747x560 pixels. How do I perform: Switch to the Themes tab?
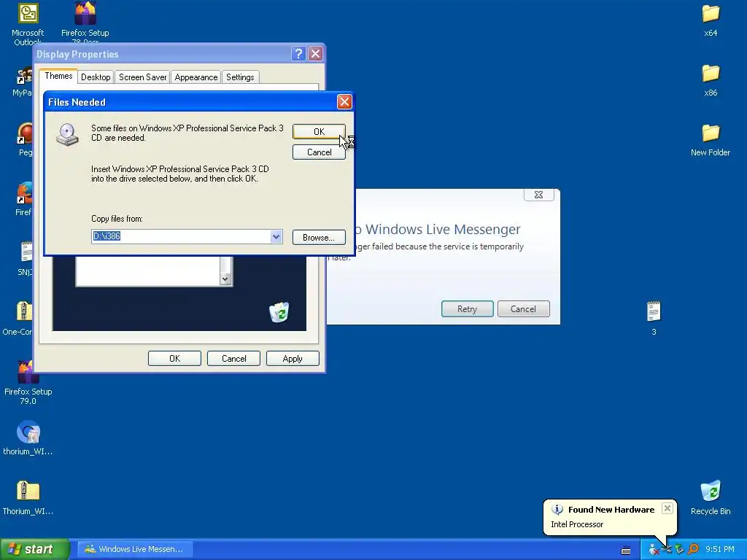coord(58,76)
